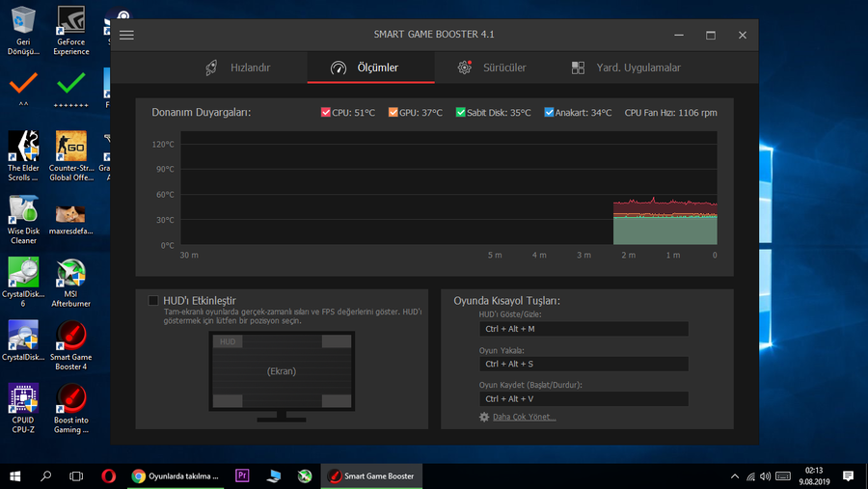Open the Geri Dönüşüm recycle bin icon
Viewport: 868px width, 489px height.
click(23, 31)
